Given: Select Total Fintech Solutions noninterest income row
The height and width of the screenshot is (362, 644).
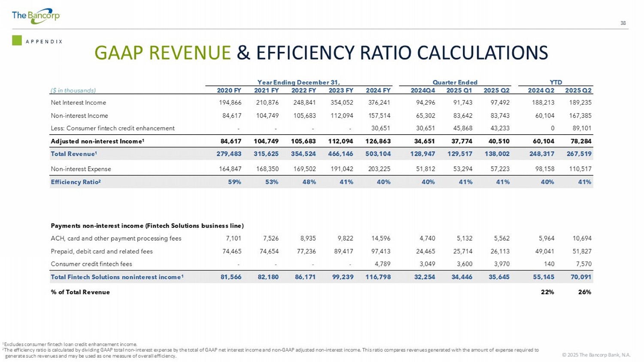Looking at the screenshot, I should pyautogui.click(x=117, y=277).
